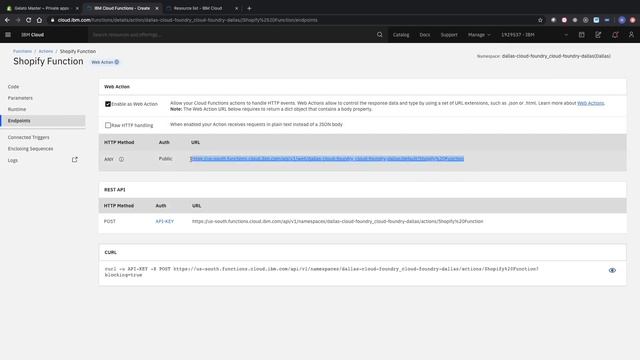
Task: Expand the Manage dropdown in header
Action: click(479, 35)
